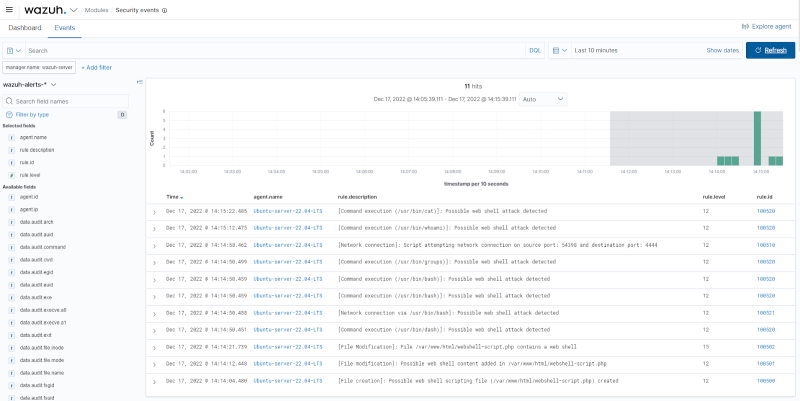Click the Filter by type icon

click(x=8, y=115)
